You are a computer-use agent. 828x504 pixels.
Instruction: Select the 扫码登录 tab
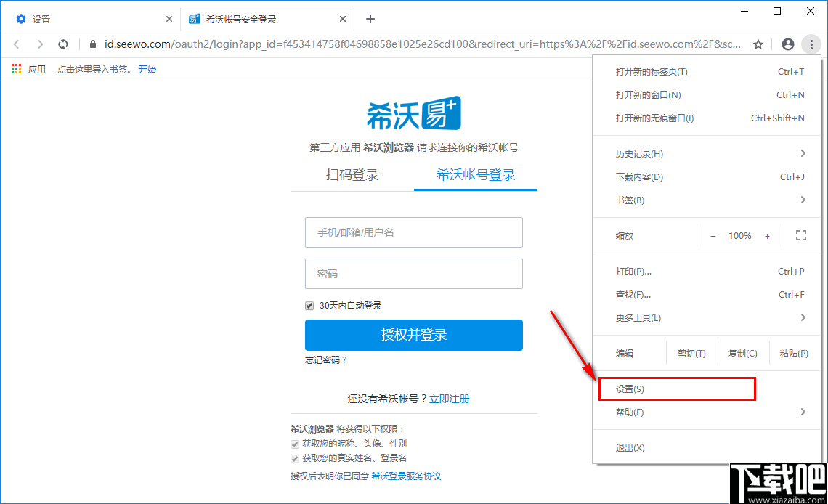click(352, 175)
